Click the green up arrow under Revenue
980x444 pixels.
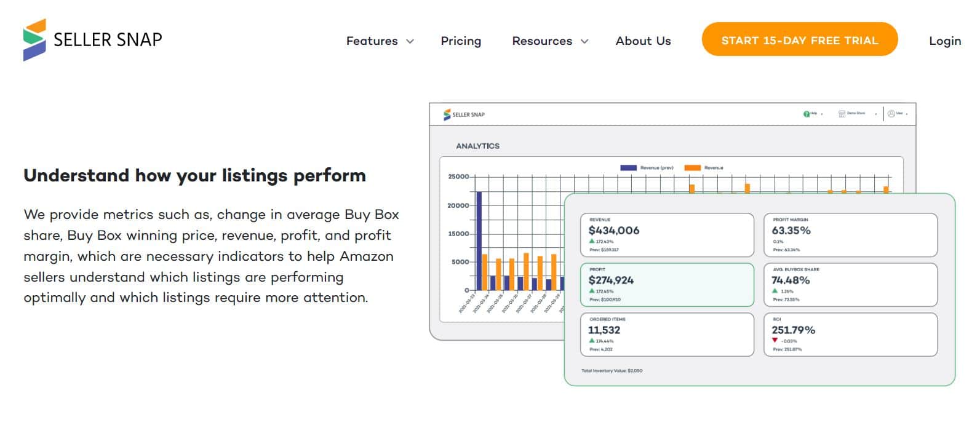592,242
